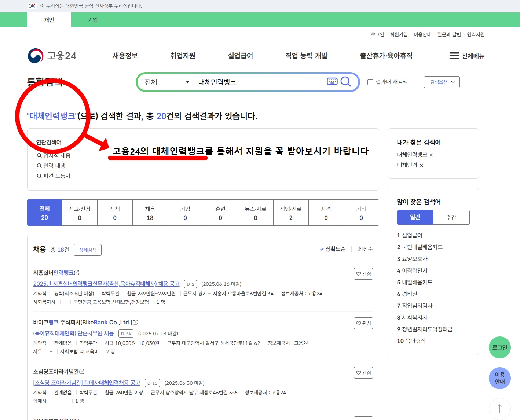Remove 대체인력 from my search terms
The width and height of the screenshot is (520, 420).
tap(421, 165)
